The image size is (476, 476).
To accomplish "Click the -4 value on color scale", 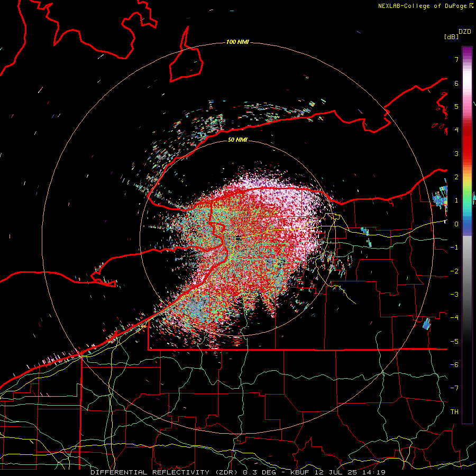I will (x=454, y=318).
